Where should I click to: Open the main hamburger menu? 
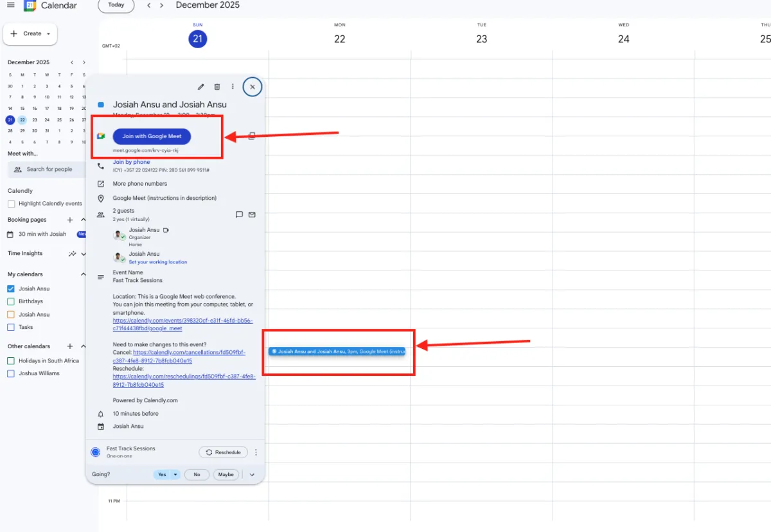pos(10,5)
